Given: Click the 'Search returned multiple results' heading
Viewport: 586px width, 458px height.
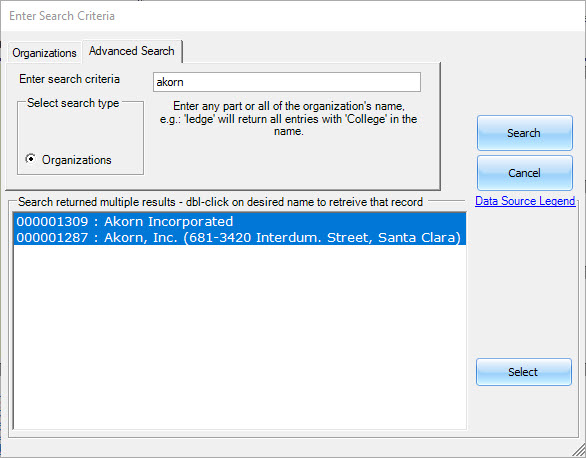Looking at the screenshot, I should coord(220,202).
